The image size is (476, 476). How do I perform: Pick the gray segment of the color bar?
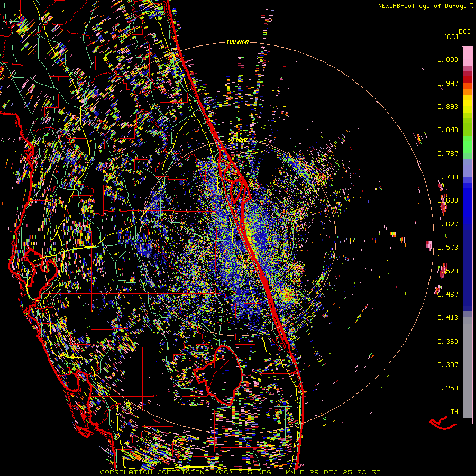click(467, 368)
